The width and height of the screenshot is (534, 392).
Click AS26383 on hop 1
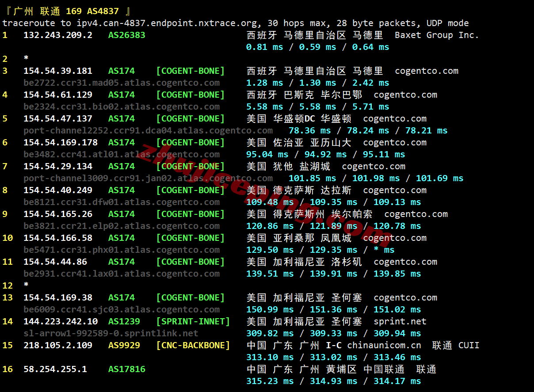coord(127,35)
